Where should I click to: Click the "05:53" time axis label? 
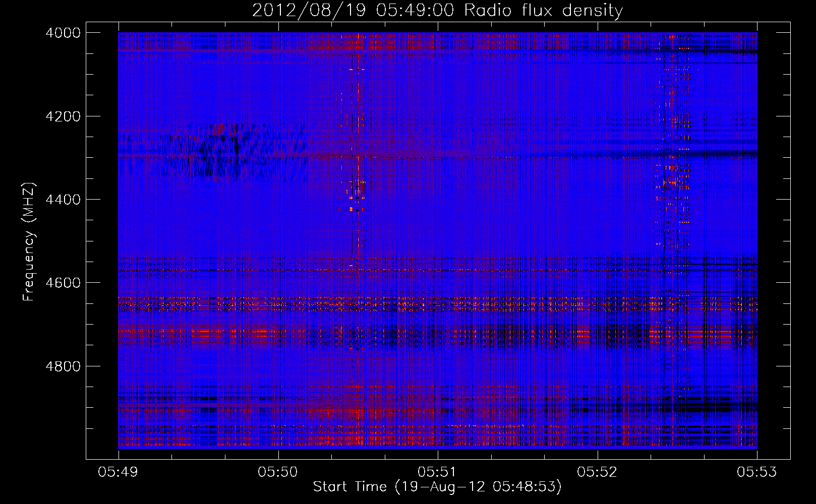tap(757, 472)
